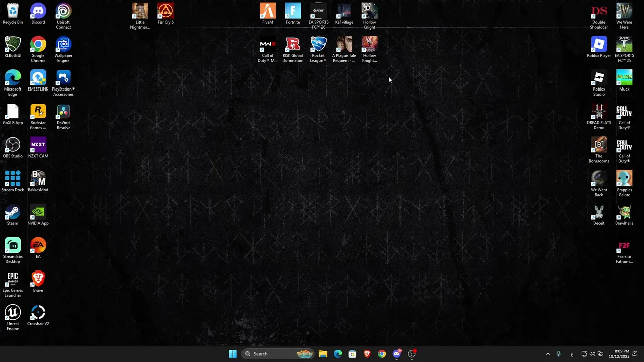Screen dimensions: 644x362
Task: Select the Google Chrome desktop shortcut
Action: click(x=38, y=50)
